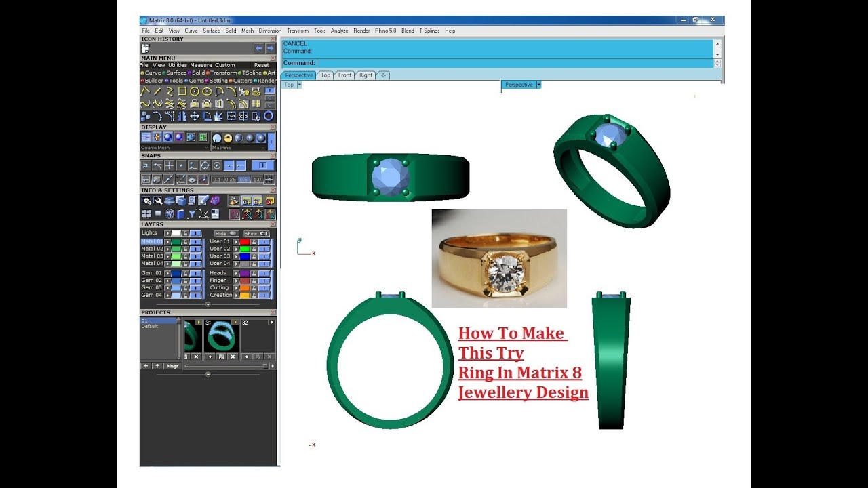
Task: Select the Circle tool icon
Action: [x=195, y=91]
